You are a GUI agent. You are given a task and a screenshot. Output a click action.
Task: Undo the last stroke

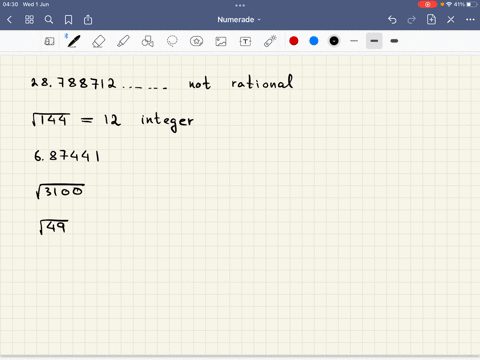(392, 20)
